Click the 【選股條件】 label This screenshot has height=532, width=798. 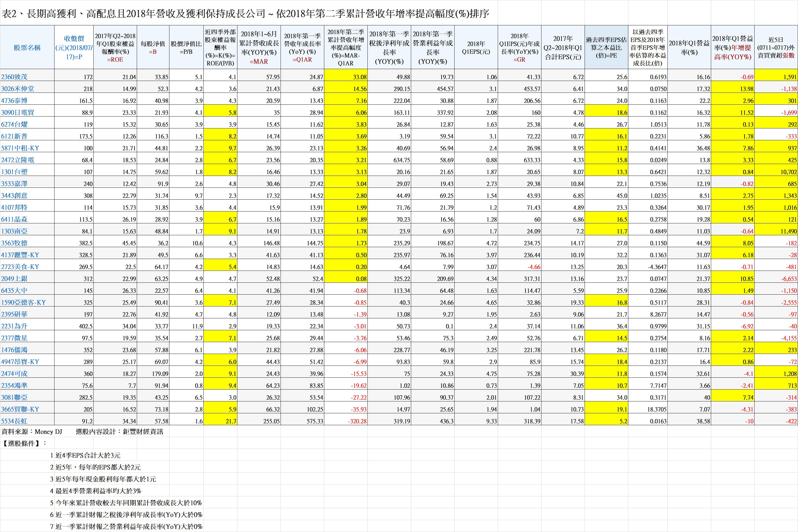click(24, 444)
